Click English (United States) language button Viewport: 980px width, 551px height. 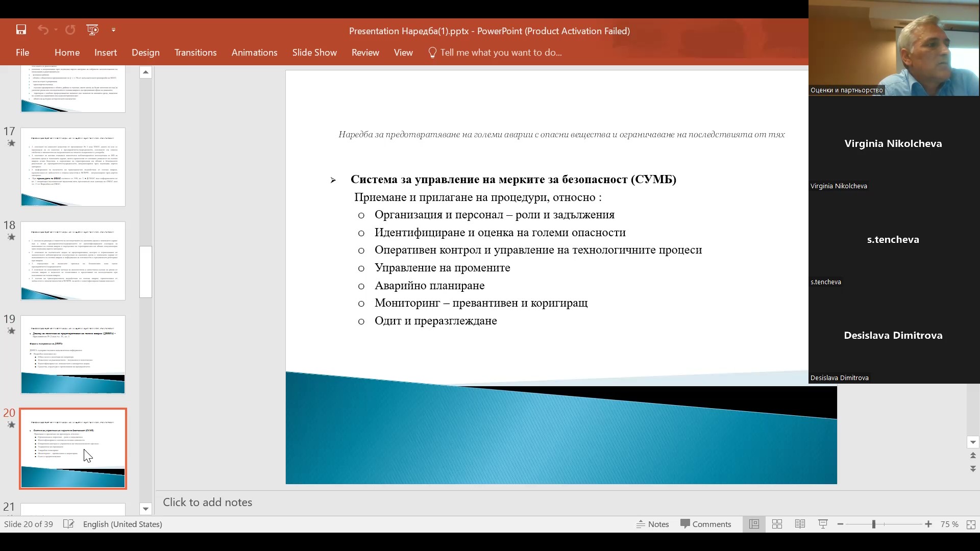pos(122,524)
